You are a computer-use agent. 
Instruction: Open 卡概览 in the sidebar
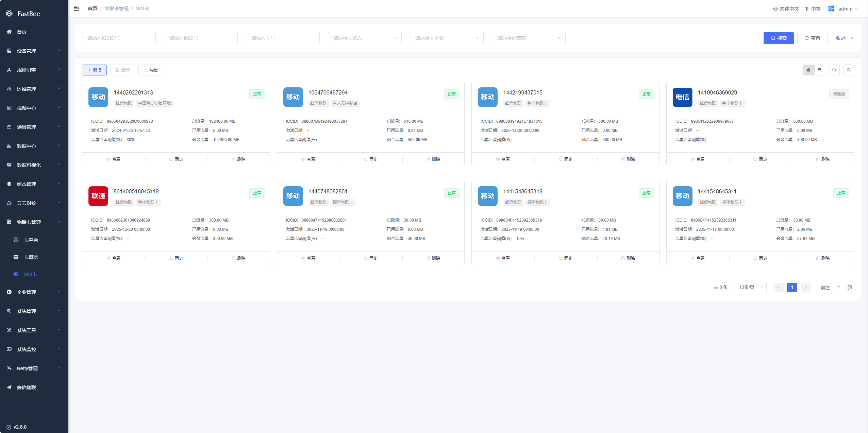coord(31,257)
